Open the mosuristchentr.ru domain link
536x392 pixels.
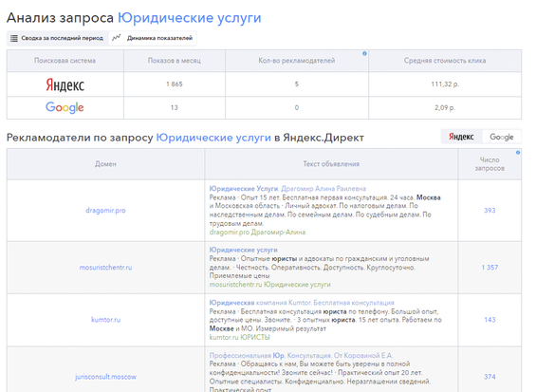coord(105,268)
